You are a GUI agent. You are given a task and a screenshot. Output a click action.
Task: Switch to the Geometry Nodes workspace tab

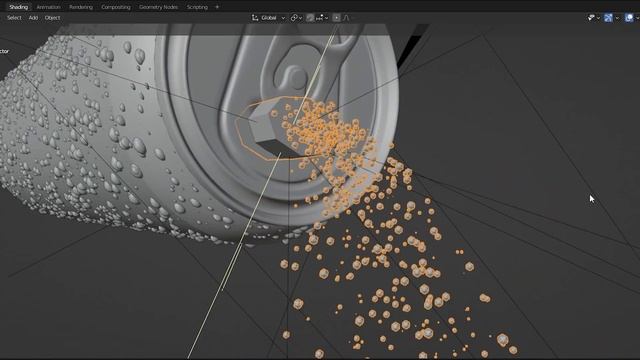(158, 7)
